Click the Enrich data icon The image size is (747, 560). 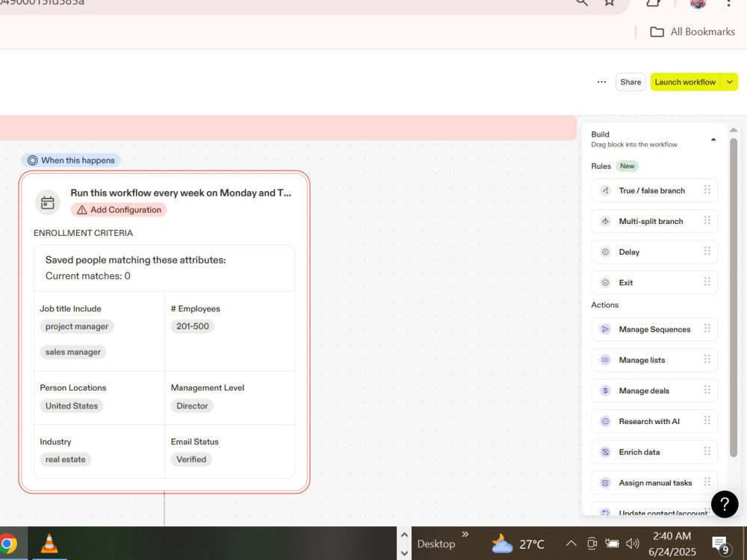coord(605,452)
